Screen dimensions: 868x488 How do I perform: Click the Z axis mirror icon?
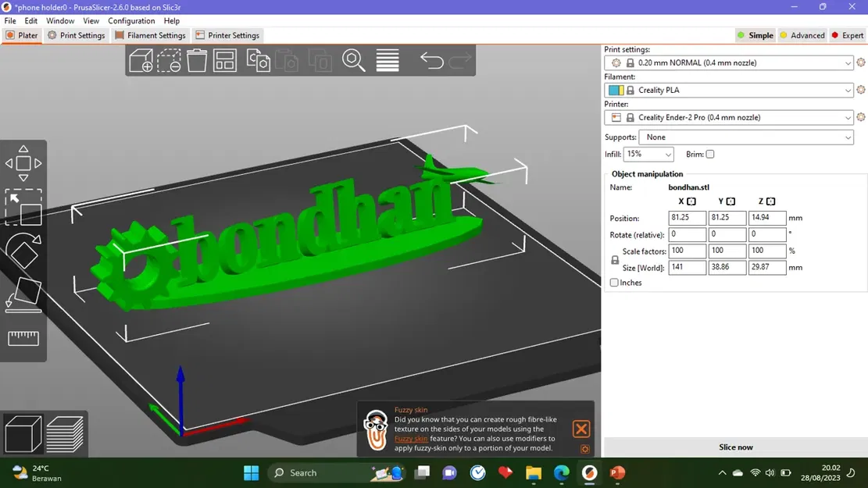coord(770,201)
